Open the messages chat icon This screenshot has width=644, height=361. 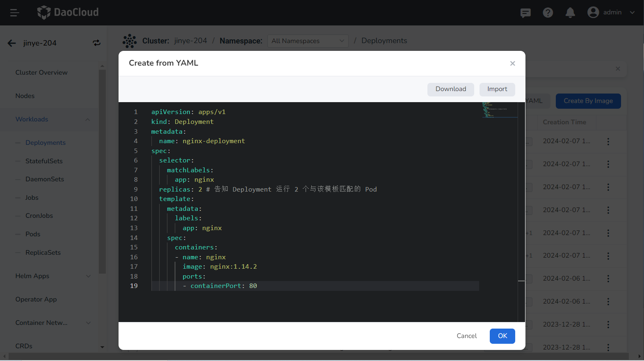(525, 13)
